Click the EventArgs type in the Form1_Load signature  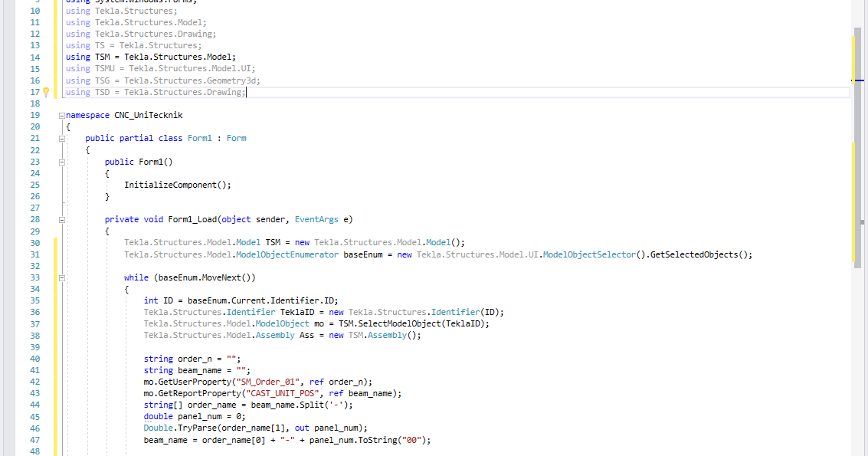316,218
